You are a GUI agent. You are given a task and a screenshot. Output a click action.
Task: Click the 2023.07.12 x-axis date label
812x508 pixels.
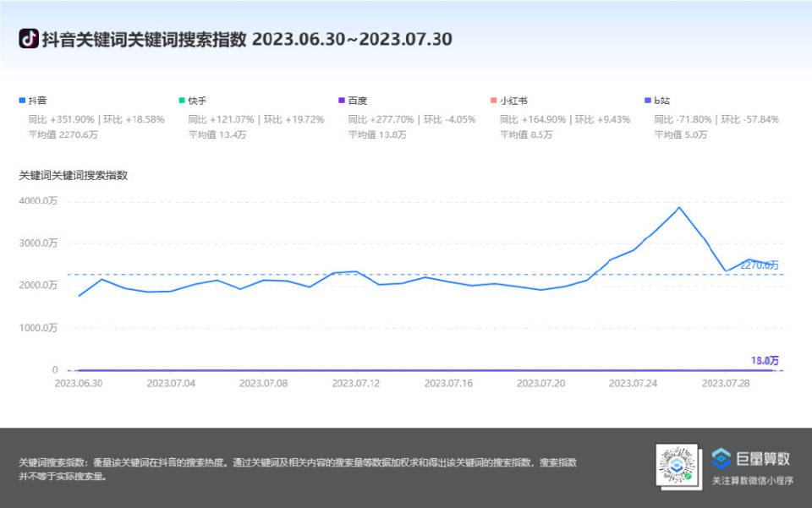coord(356,384)
